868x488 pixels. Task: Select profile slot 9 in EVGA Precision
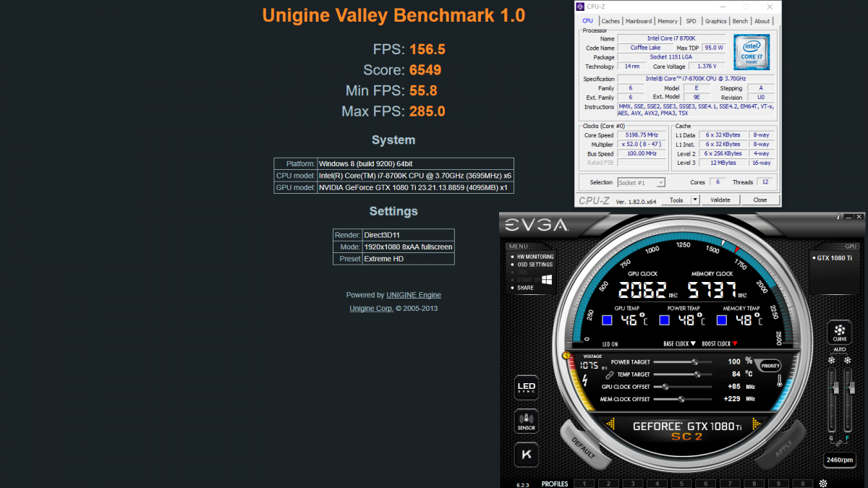(778, 484)
